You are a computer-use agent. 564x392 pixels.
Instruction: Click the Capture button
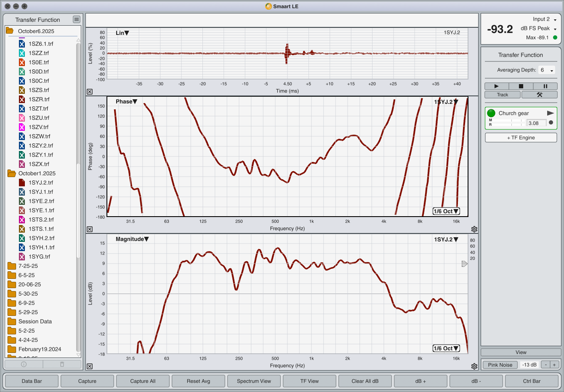pyautogui.click(x=87, y=381)
